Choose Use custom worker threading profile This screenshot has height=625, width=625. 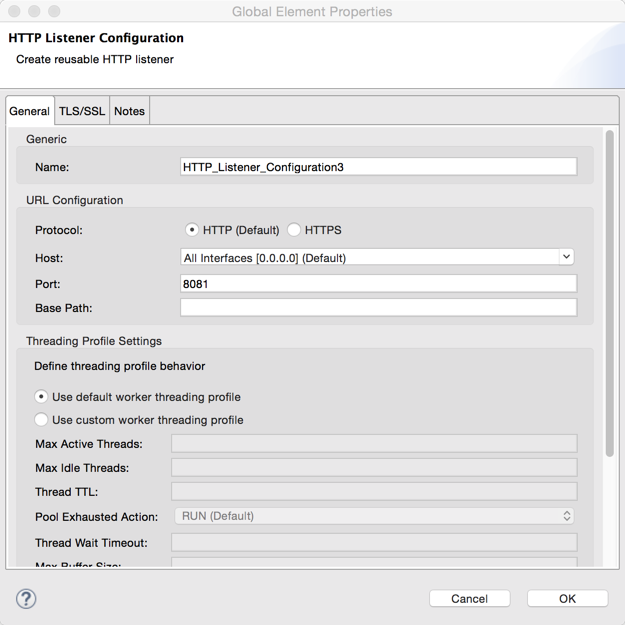pos(41,420)
